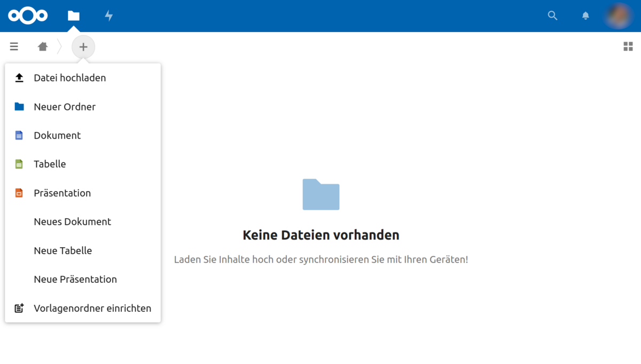
Task: Select Neue Tabelle entry
Action: click(x=62, y=251)
